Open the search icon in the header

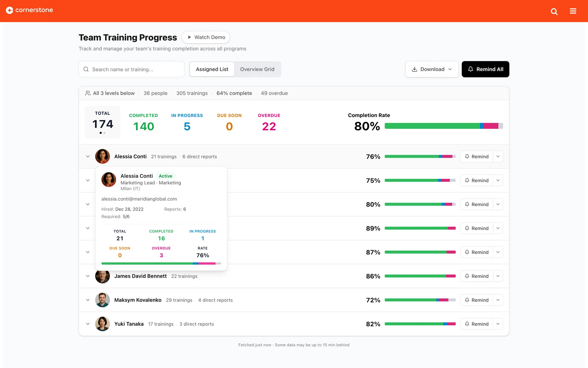(x=554, y=11)
